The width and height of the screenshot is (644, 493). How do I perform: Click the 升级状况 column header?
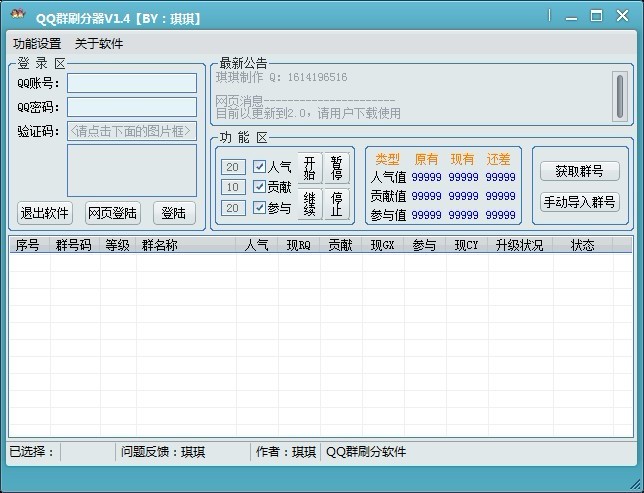pos(520,245)
